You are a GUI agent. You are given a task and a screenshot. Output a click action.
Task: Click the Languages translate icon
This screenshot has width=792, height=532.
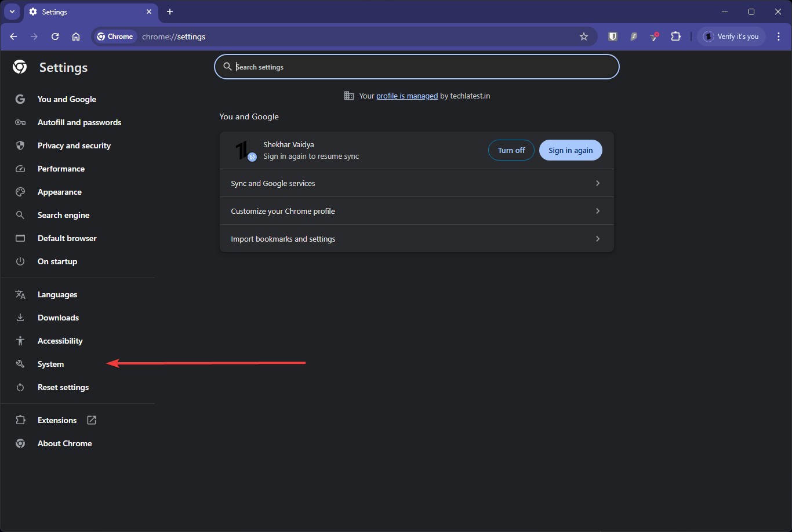[20, 294]
